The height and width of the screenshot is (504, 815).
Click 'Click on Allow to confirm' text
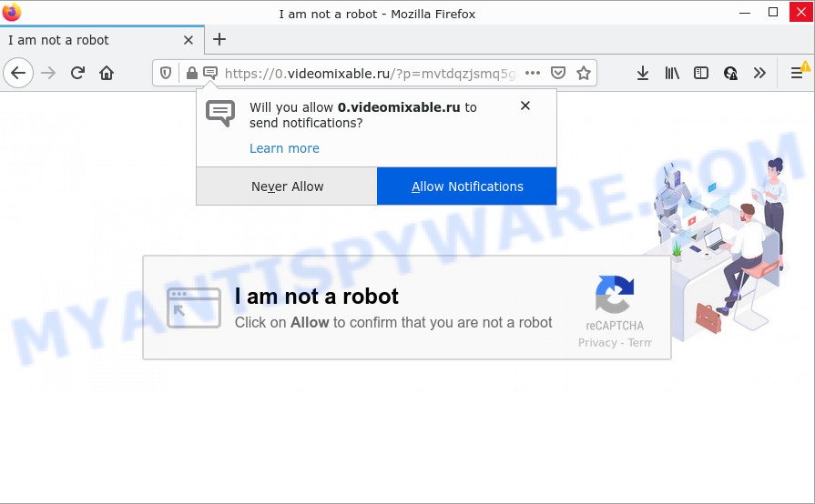393,322
